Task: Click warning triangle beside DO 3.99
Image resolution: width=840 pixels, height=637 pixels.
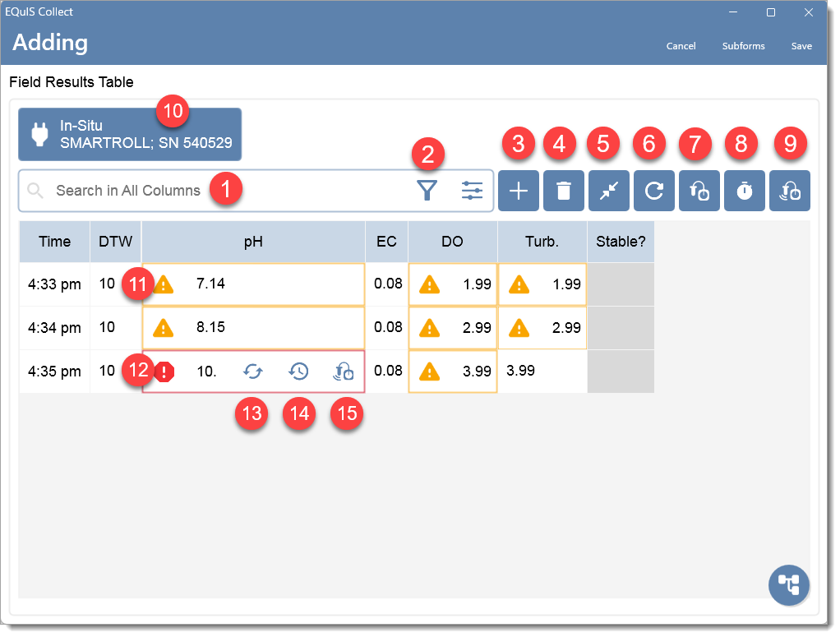Action: point(430,372)
